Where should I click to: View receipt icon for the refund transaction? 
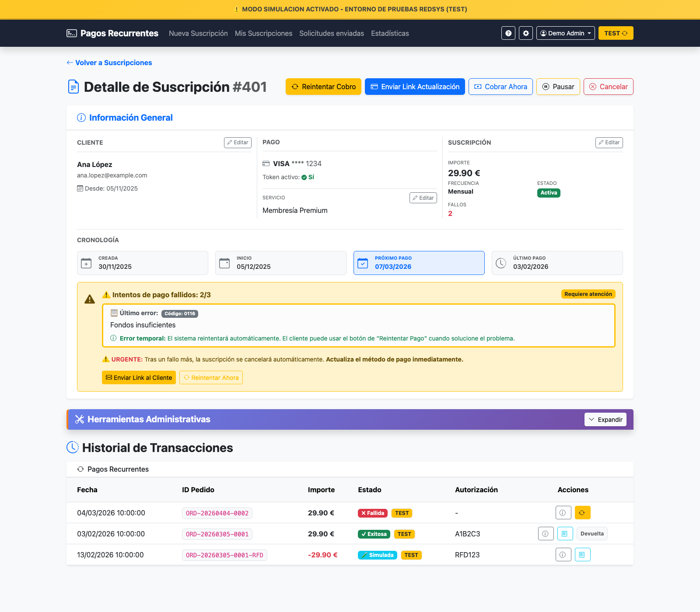click(582, 554)
